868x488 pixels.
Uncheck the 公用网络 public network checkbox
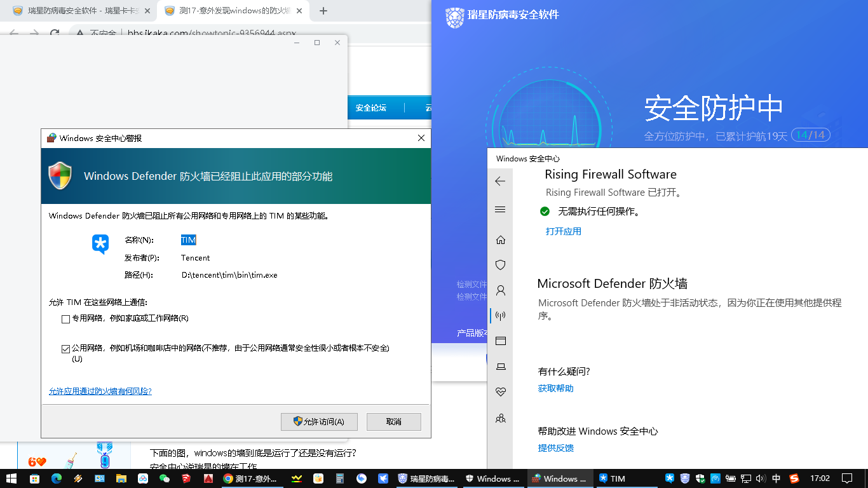(x=65, y=349)
